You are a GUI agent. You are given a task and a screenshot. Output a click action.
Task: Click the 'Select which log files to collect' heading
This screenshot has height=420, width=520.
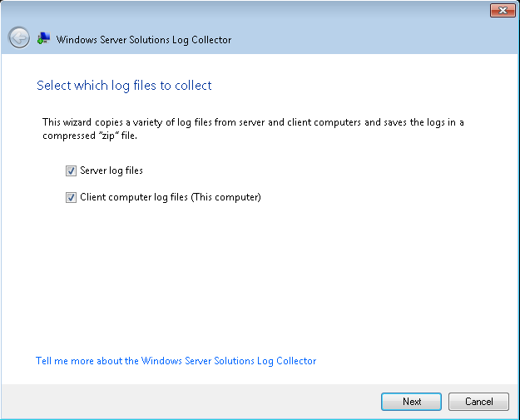point(125,86)
